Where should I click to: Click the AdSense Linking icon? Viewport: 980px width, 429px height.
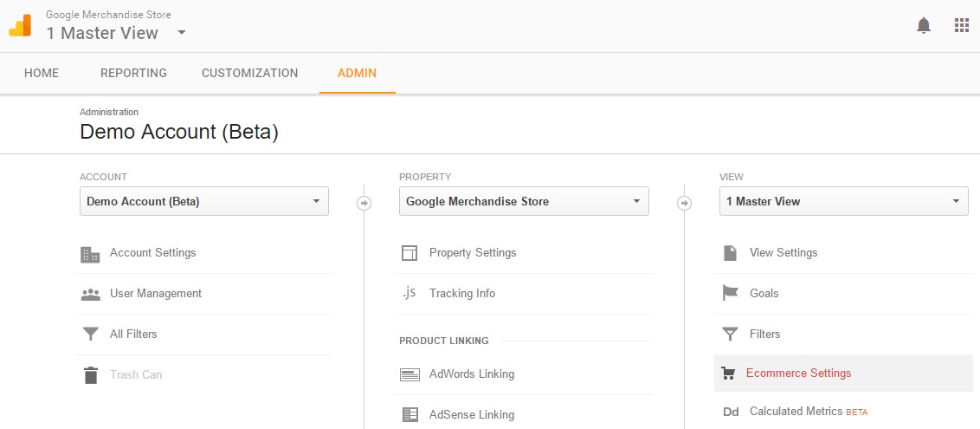point(410,414)
